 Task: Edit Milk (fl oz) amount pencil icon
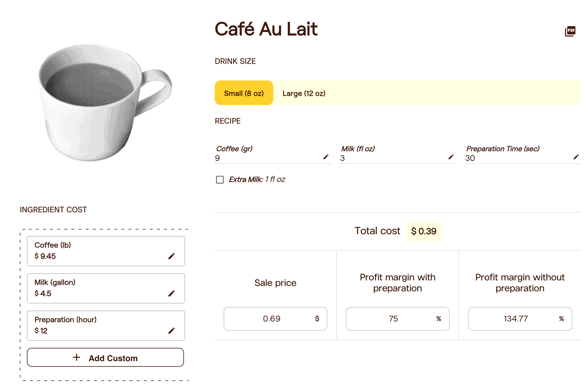(x=451, y=157)
